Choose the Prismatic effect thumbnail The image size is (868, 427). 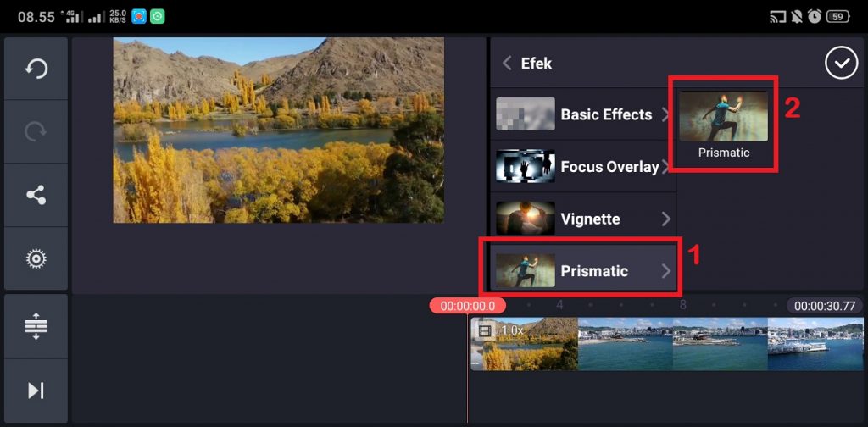724,116
